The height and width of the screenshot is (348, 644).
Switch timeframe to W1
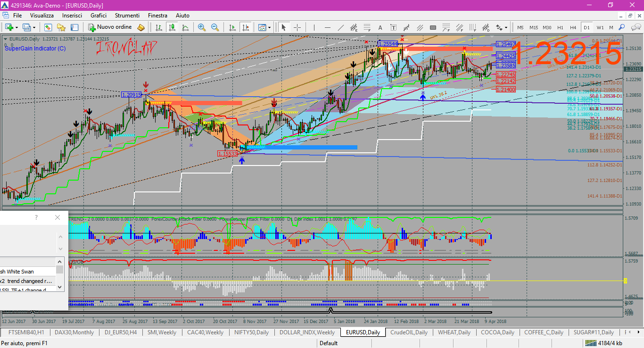coord(600,27)
